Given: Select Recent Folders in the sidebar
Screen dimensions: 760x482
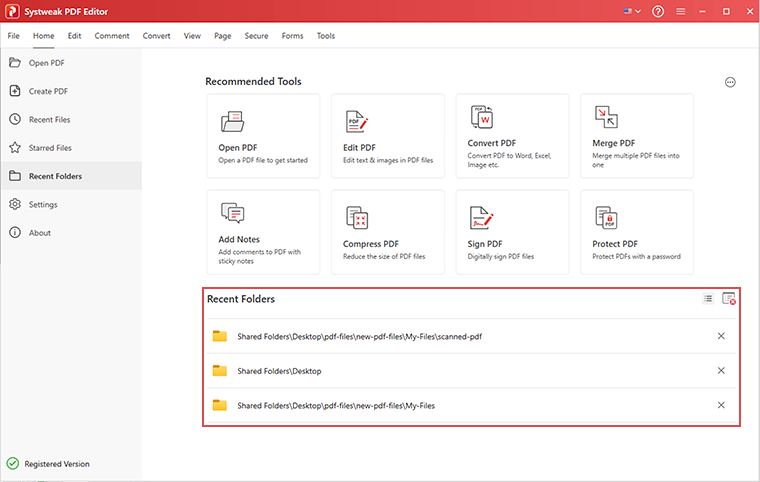Looking at the screenshot, I should [x=71, y=176].
